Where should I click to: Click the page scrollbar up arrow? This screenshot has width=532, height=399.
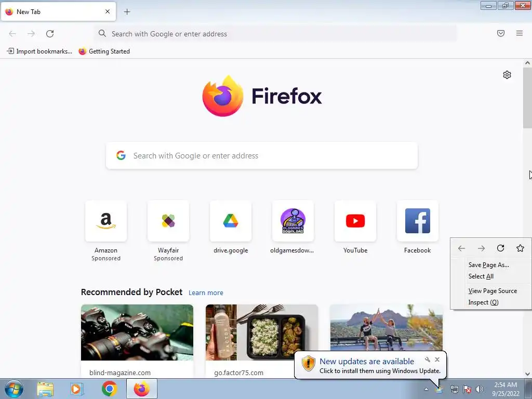click(x=527, y=63)
